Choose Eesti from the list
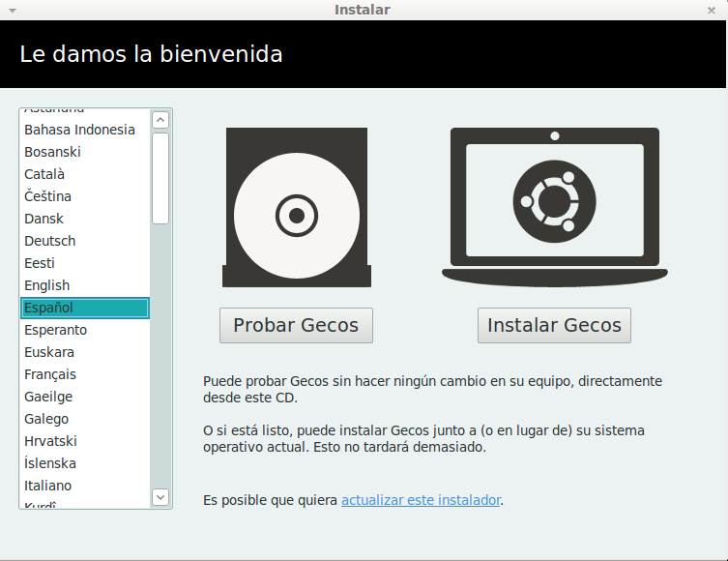This screenshot has width=728, height=561. pos(85,263)
